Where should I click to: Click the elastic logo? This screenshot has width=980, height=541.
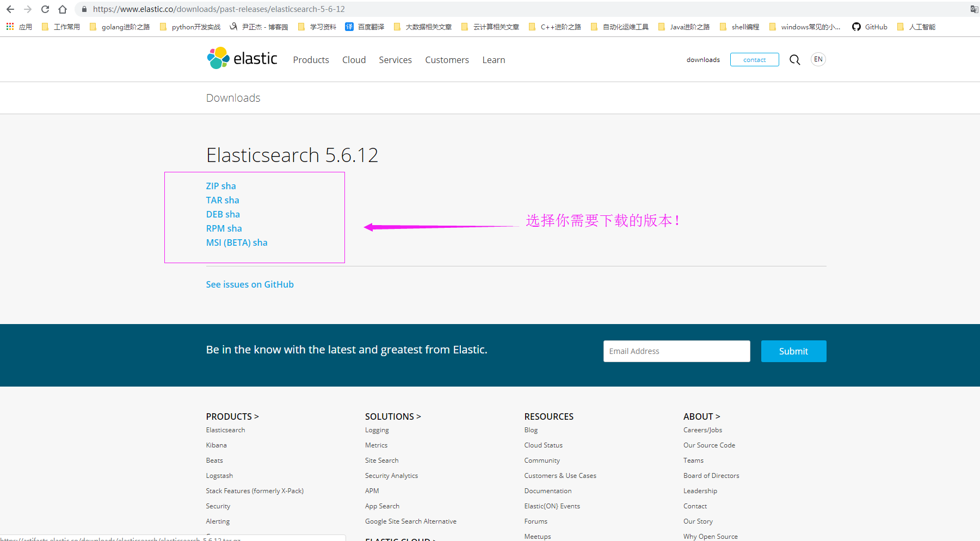click(242, 58)
